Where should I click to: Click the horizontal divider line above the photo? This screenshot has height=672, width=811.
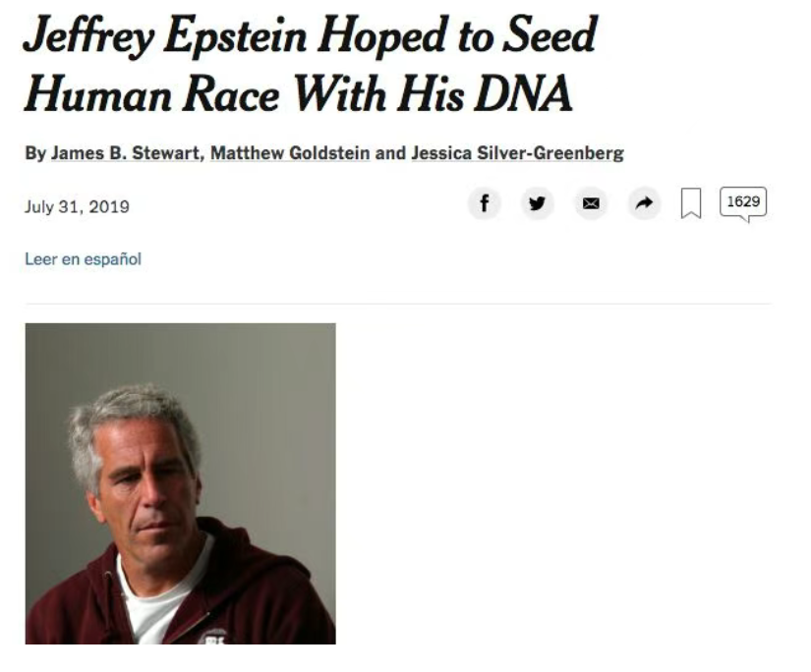398,304
